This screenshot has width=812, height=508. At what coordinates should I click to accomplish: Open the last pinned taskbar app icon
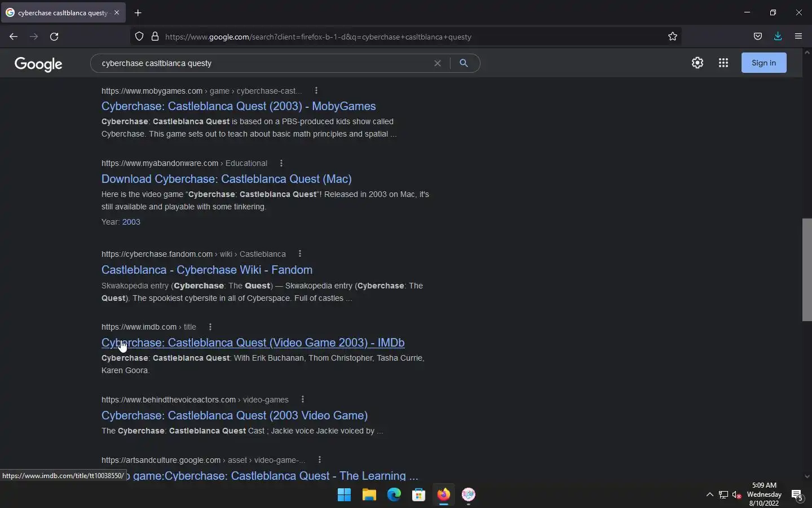point(469,495)
